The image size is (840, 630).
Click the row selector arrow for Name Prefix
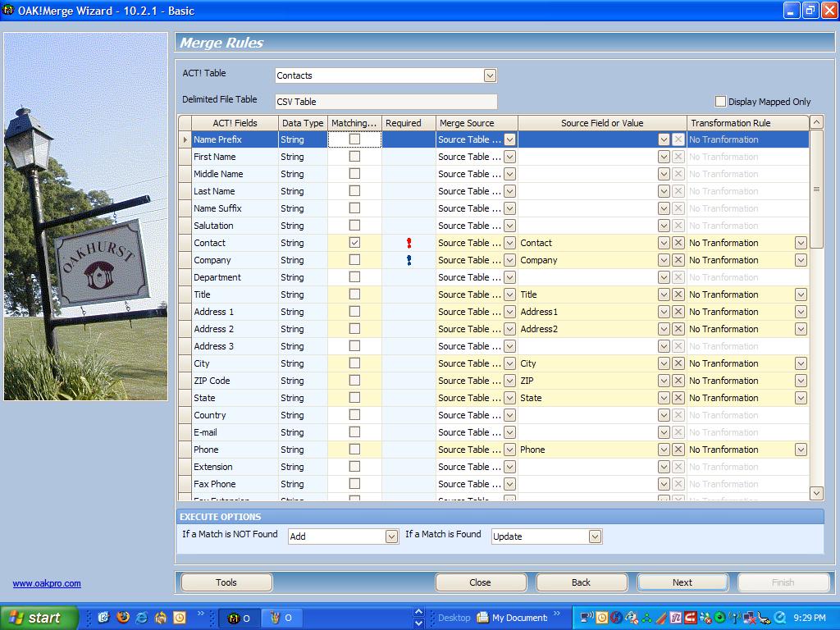pyautogui.click(x=185, y=139)
